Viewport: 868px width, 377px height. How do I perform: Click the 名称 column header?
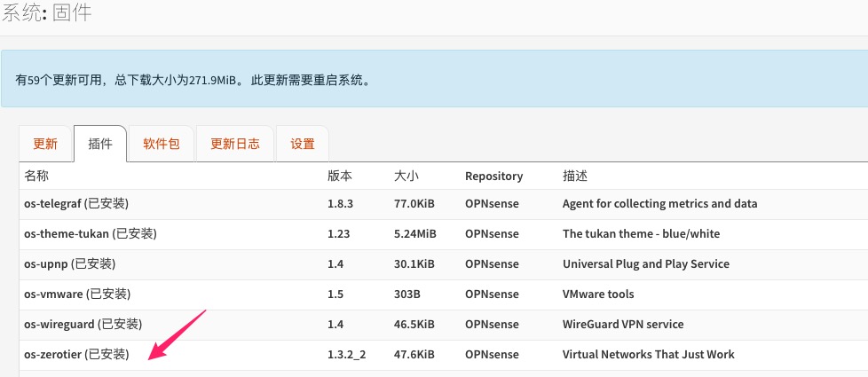36,176
